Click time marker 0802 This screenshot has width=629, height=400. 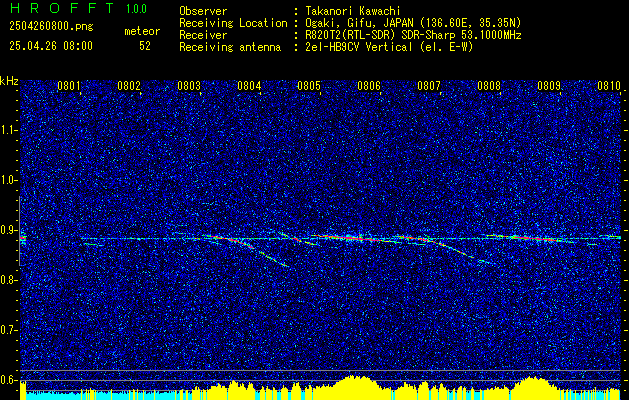128,86
